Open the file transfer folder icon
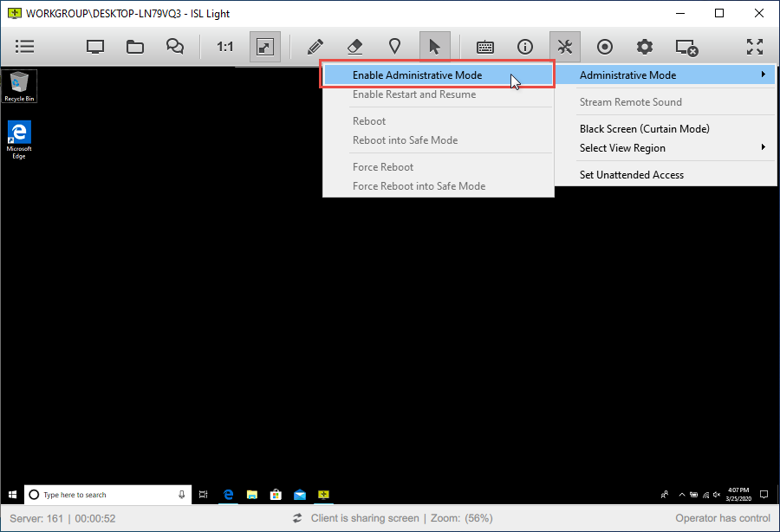Image resolution: width=780 pixels, height=532 pixels. pos(135,47)
